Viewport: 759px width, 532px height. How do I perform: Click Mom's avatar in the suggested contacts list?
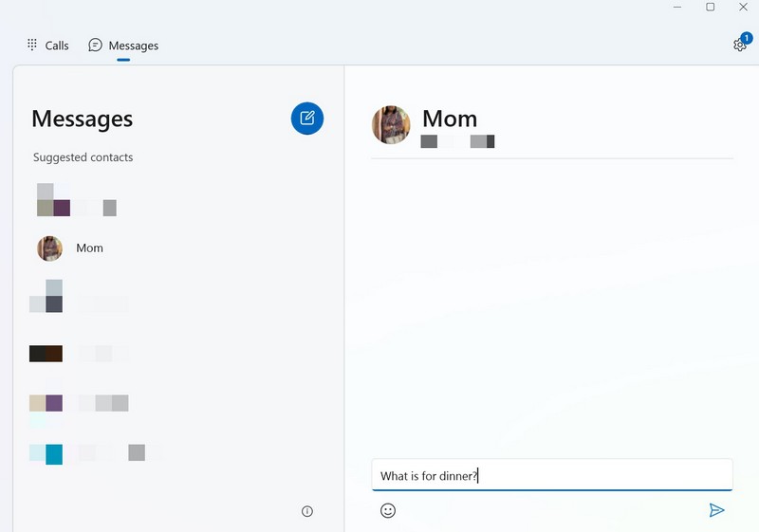coord(49,248)
